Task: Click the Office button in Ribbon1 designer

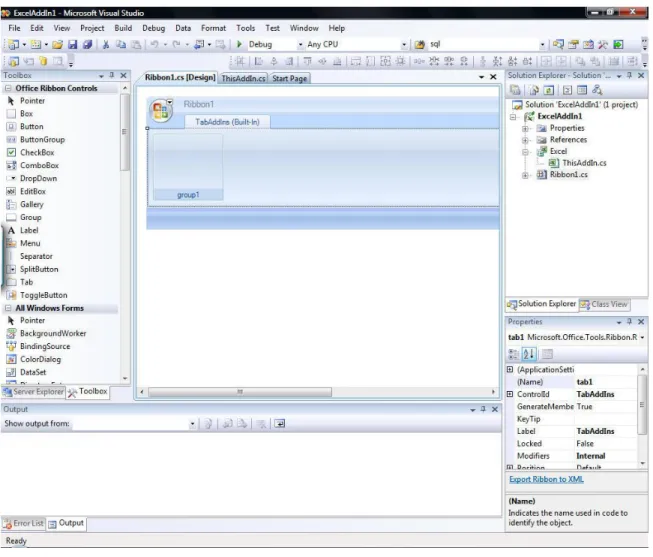Action: click(160, 110)
